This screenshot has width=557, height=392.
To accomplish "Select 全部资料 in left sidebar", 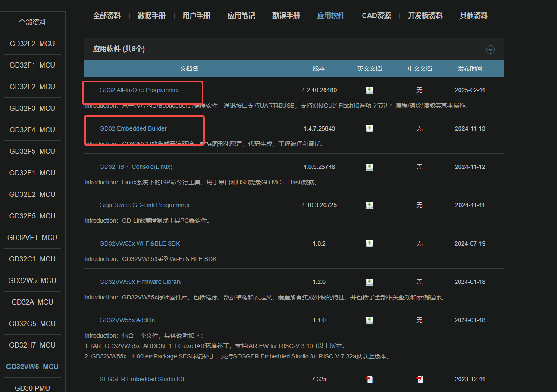I will pos(32,22).
